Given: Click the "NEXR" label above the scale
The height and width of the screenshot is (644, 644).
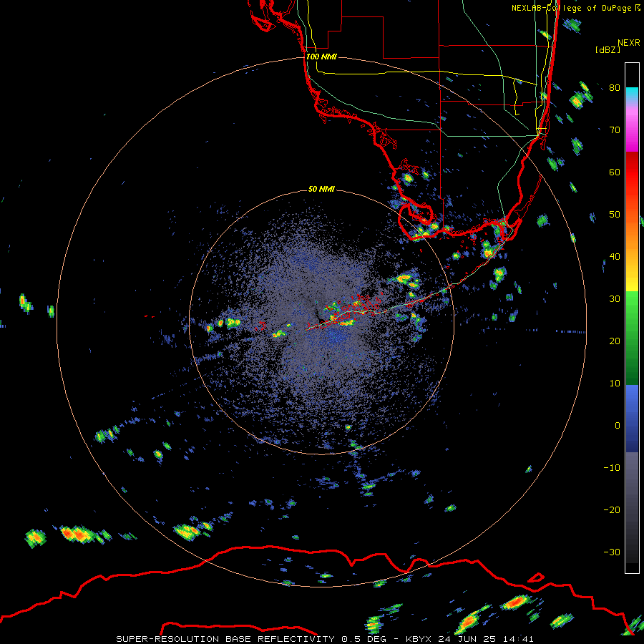Looking at the screenshot, I should [x=629, y=43].
